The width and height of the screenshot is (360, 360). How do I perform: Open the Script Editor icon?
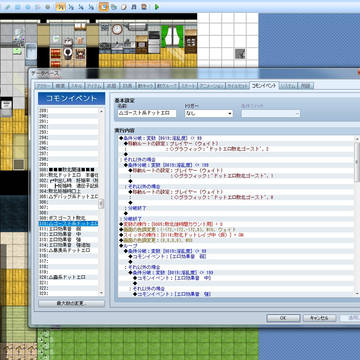tap(124, 7)
